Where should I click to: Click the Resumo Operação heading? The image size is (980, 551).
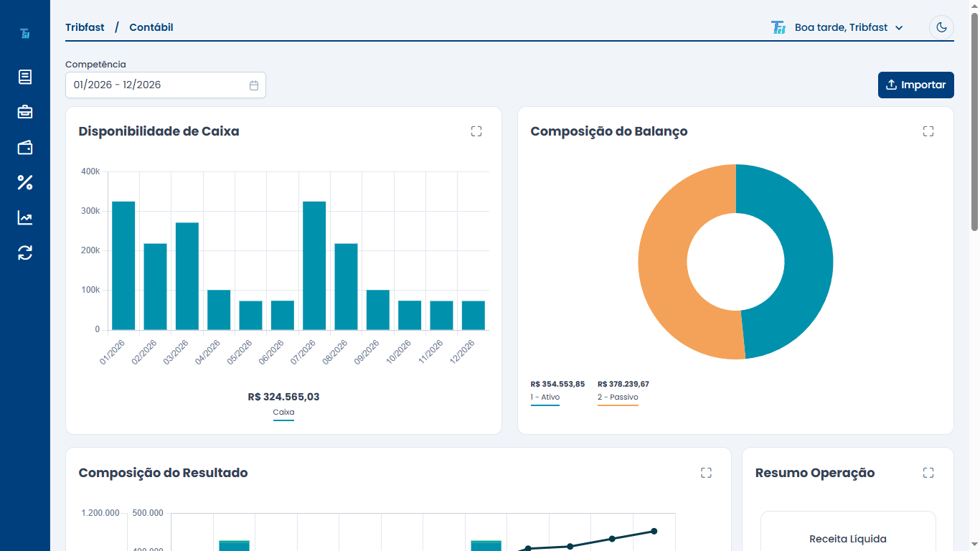click(x=815, y=473)
